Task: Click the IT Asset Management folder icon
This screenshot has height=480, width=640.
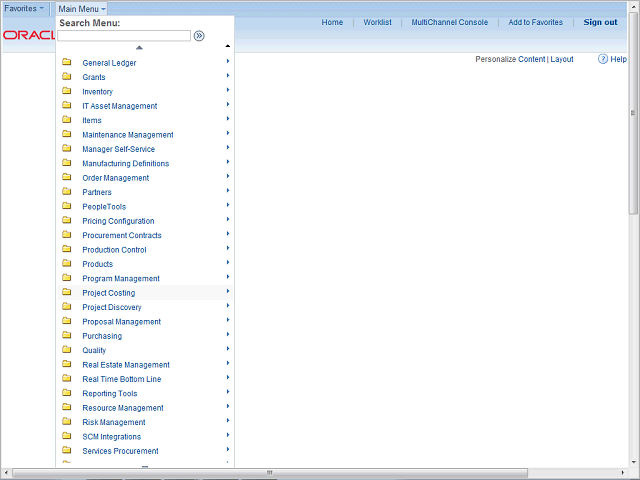Action: (67, 105)
